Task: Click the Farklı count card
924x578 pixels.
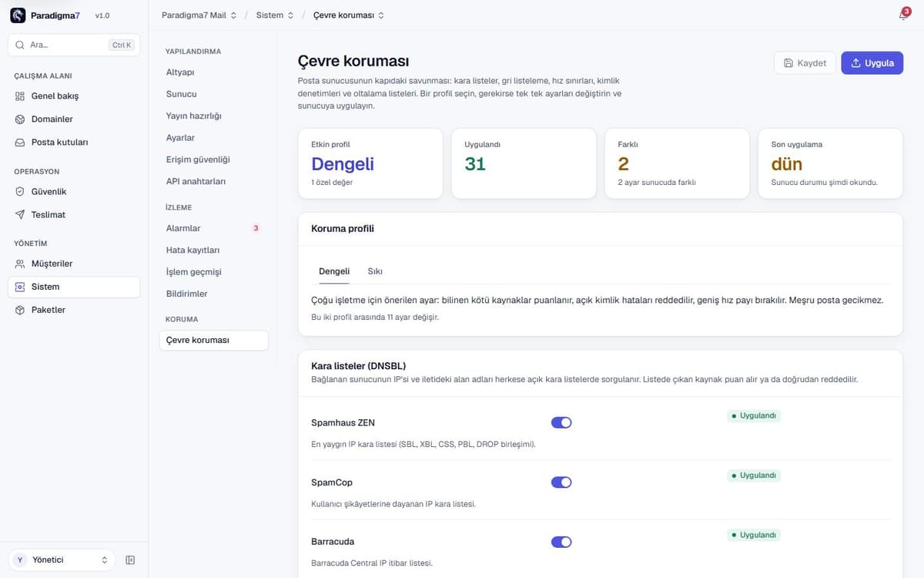Action: point(677,163)
